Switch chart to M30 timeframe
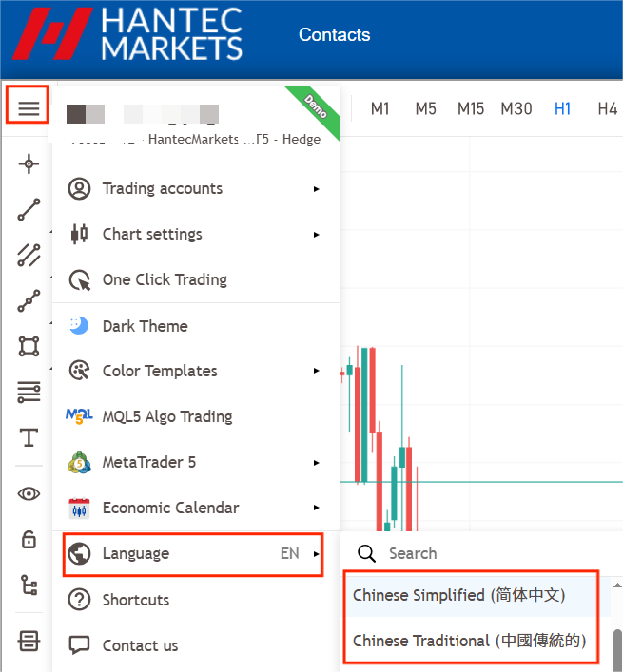This screenshot has width=623, height=672. 516,109
